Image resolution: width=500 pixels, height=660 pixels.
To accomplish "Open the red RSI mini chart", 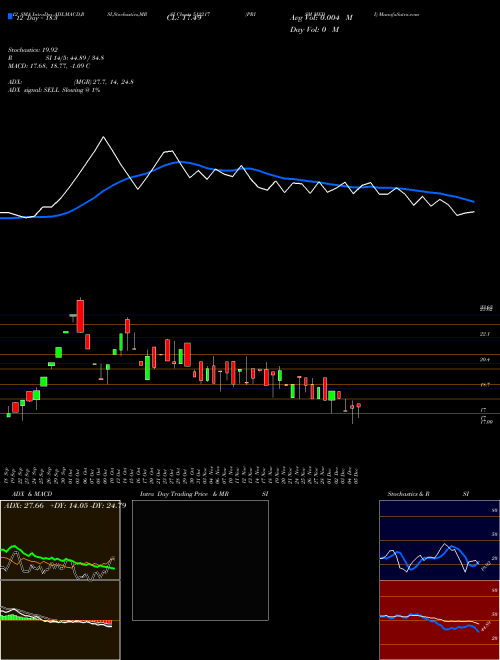I will tap(439, 620).
